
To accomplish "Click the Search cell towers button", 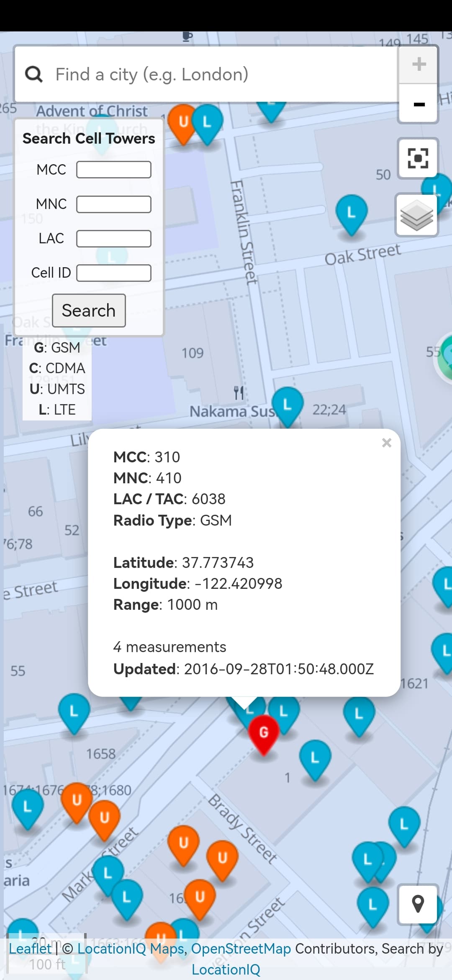I will coord(89,310).
